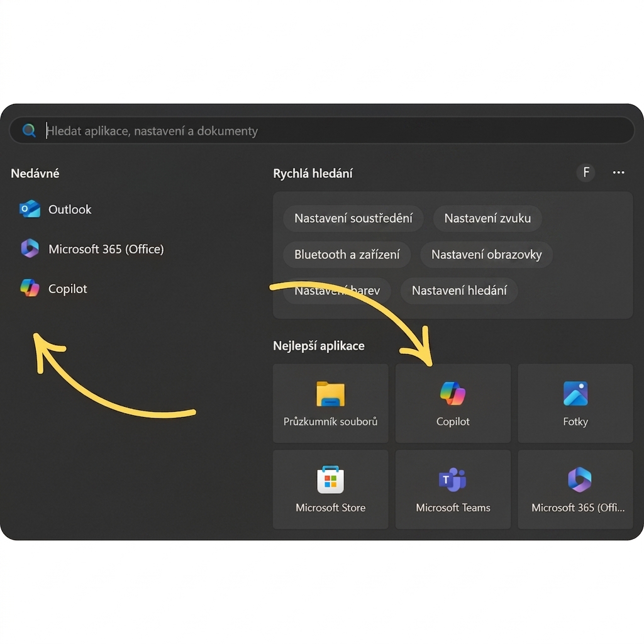Click the Nedávné section heading

(35, 174)
